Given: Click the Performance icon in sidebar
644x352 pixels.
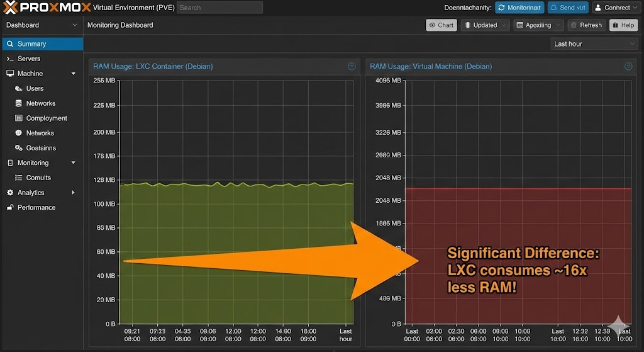Looking at the screenshot, I should click(x=10, y=208).
